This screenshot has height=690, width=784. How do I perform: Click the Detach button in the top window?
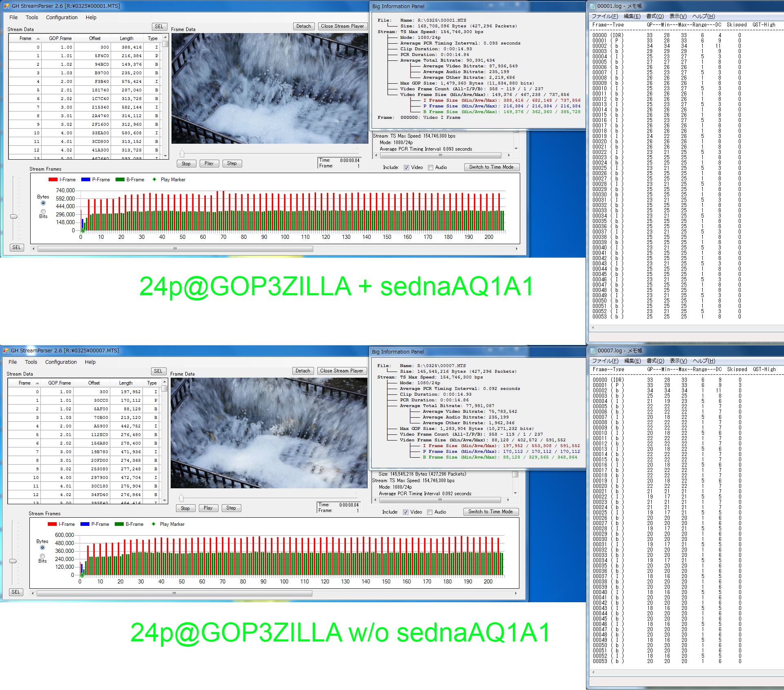point(303,26)
